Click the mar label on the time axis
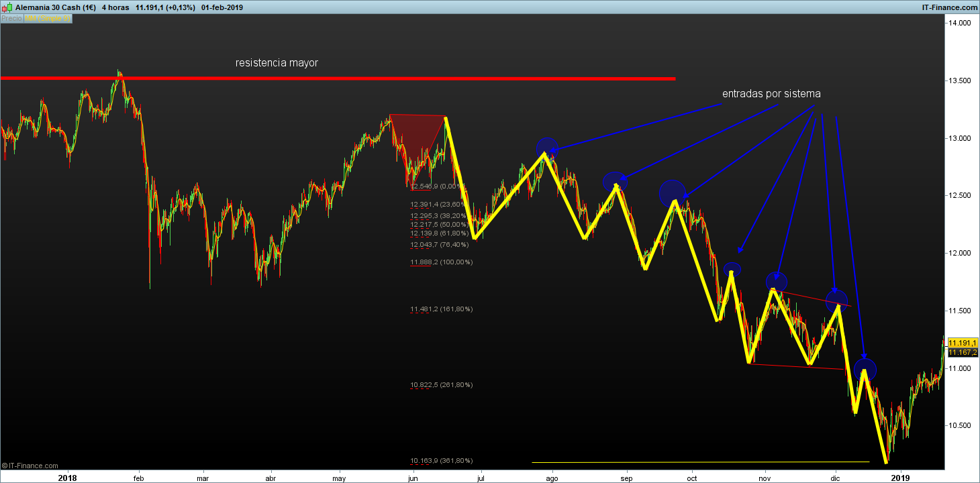 204,478
